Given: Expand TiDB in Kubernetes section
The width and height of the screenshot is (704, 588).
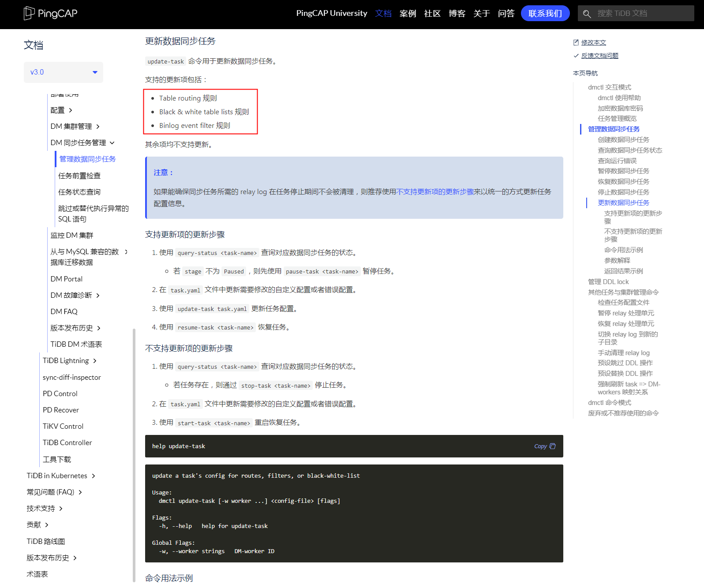Looking at the screenshot, I should pyautogui.click(x=94, y=476).
